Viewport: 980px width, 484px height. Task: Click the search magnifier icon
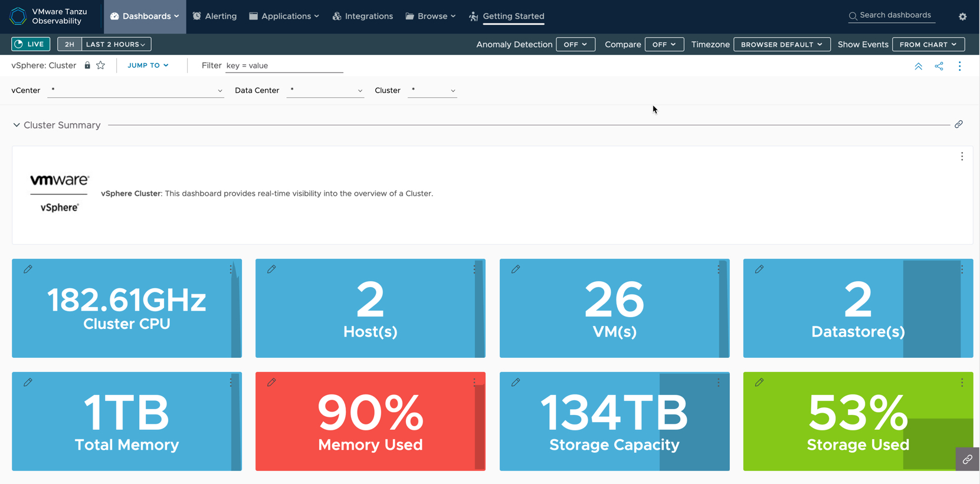coord(853,16)
